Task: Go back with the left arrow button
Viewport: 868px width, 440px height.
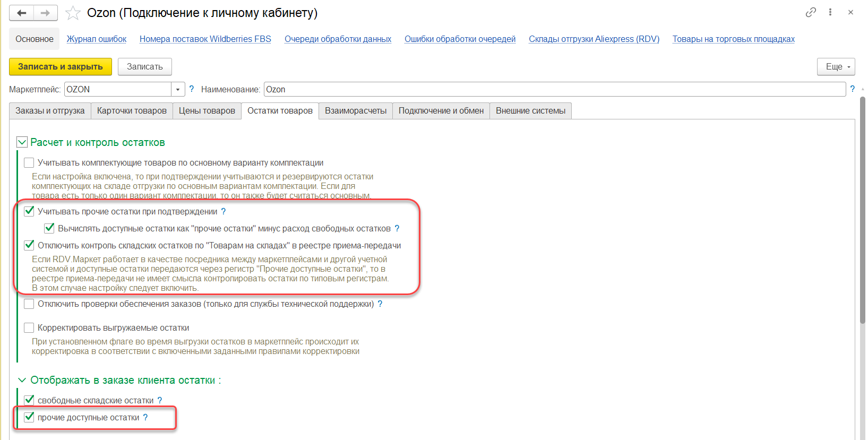Action: [x=22, y=13]
